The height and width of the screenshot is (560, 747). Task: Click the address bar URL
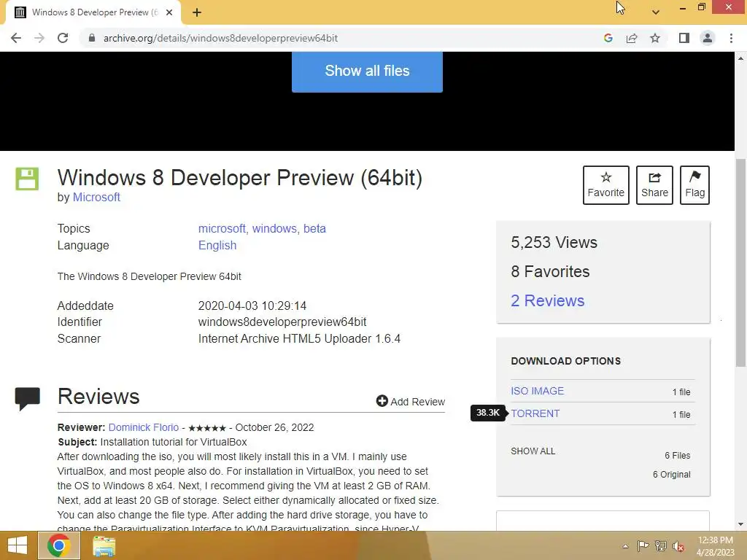click(220, 38)
